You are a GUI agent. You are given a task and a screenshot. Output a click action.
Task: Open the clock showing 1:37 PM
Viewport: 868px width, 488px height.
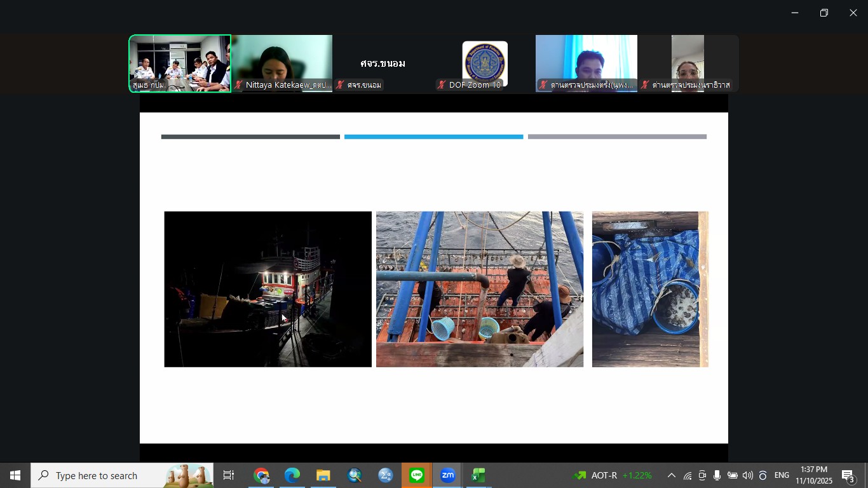pyautogui.click(x=814, y=475)
